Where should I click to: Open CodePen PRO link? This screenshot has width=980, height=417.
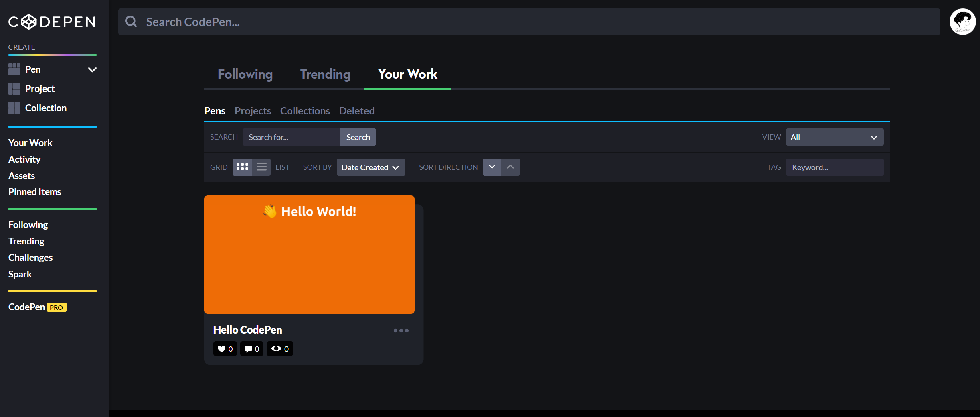(37, 307)
